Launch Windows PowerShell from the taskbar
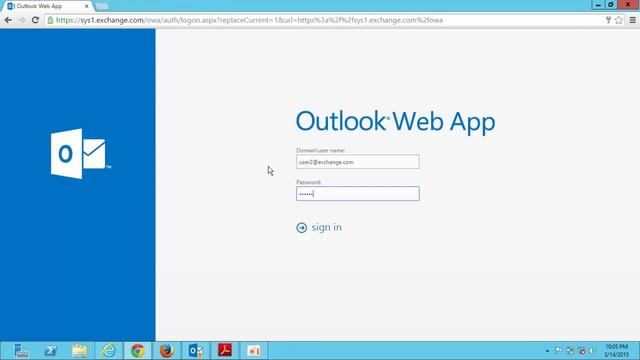The image size is (640, 360). (x=51, y=351)
